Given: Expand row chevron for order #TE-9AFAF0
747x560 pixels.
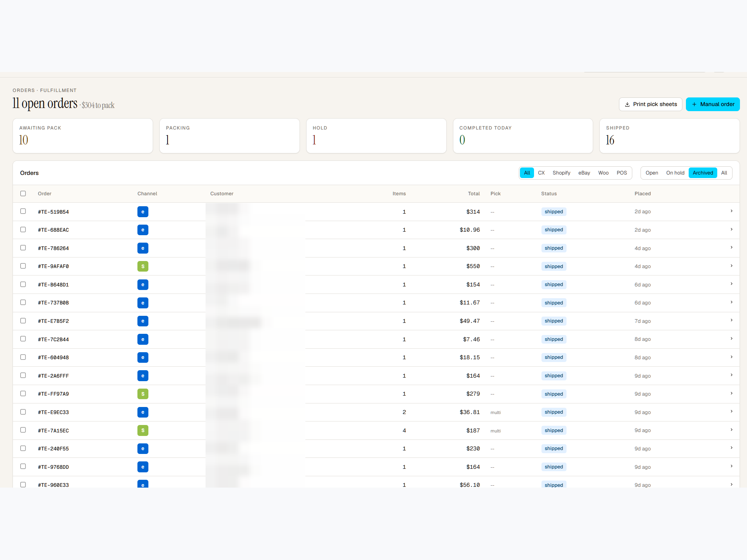Looking at the screenshot, I should [x=731, y=266].
